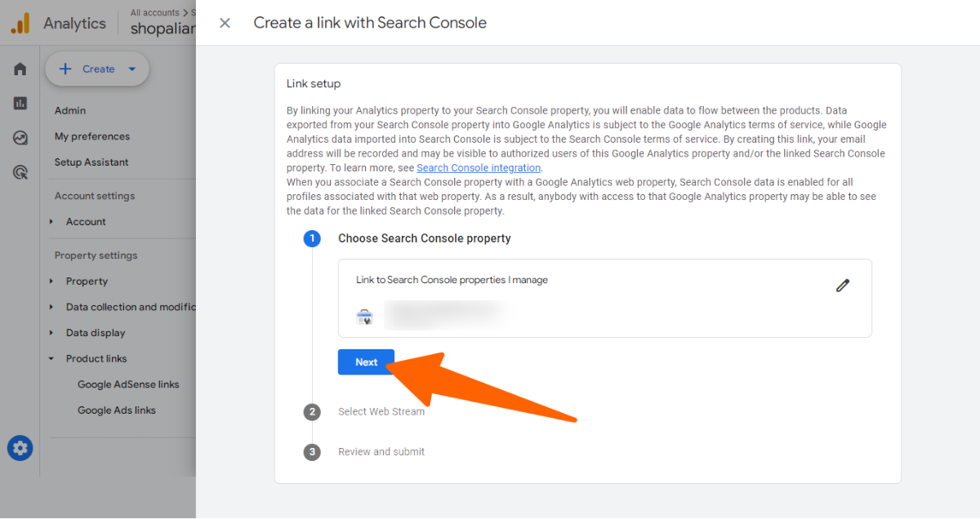Close the Search Console link panel
This screenshot has width=980, height=519.
click(225, 23)
